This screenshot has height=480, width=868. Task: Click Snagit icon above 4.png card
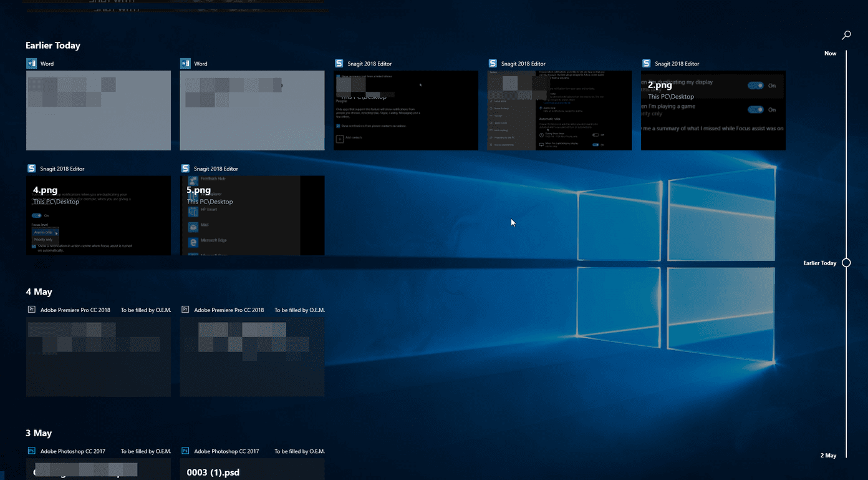(31, 169)
